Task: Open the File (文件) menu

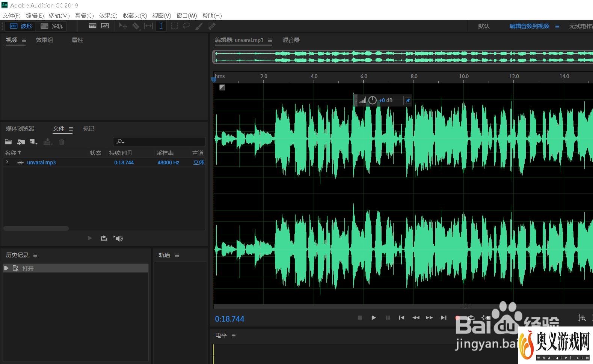Action: click(12, 15)
